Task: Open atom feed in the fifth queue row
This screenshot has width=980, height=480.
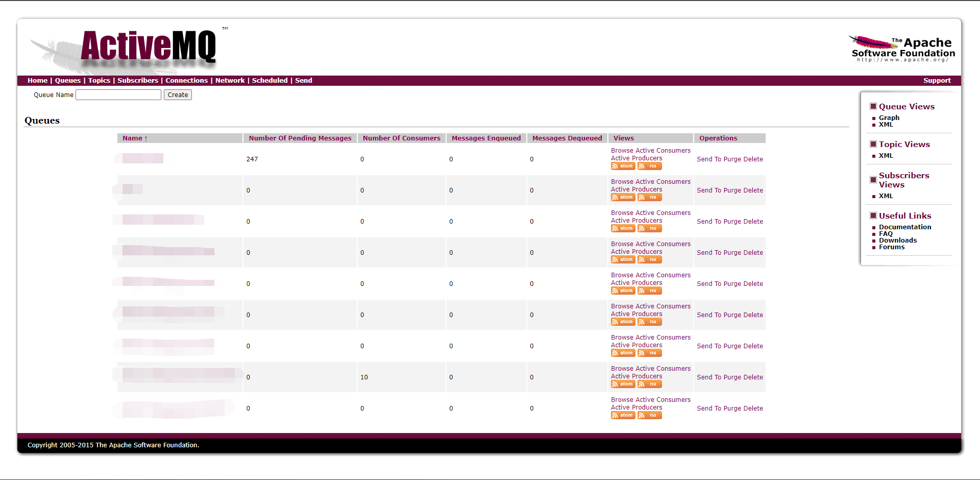Action: [x=623, y=291]
